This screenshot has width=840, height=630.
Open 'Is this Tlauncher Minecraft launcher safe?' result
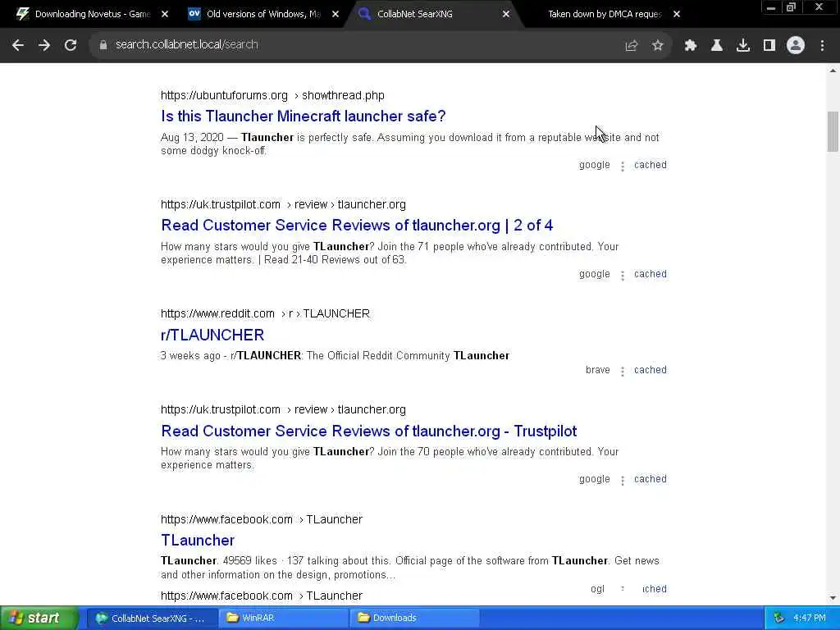coord(304,116)
